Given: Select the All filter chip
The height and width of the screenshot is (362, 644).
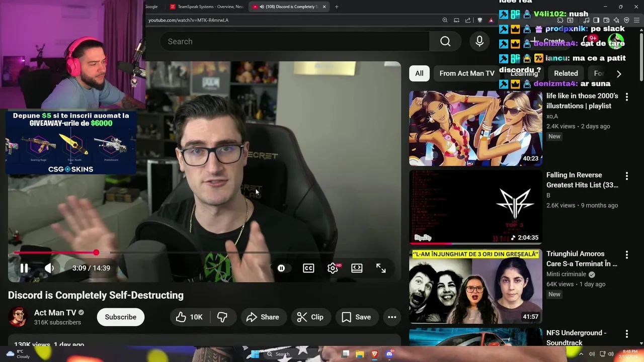Looking at the screenshot, I should click(x=419, y=73).
